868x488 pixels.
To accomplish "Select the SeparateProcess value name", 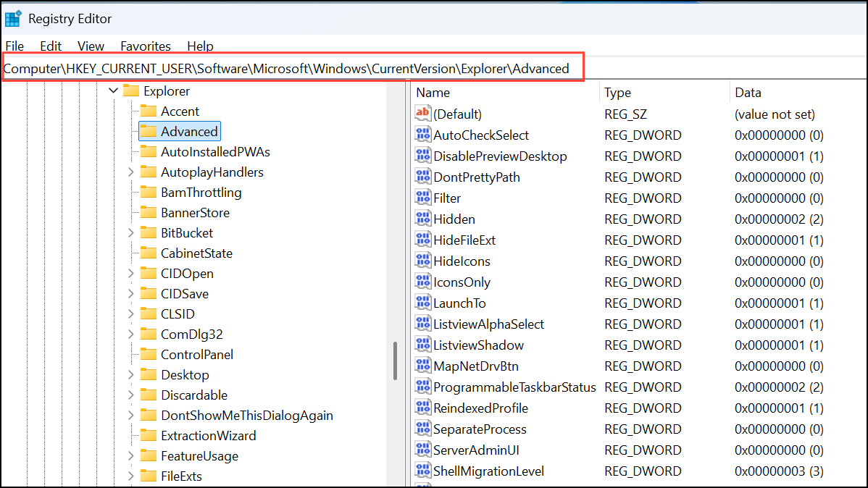I will pos(480,429).
